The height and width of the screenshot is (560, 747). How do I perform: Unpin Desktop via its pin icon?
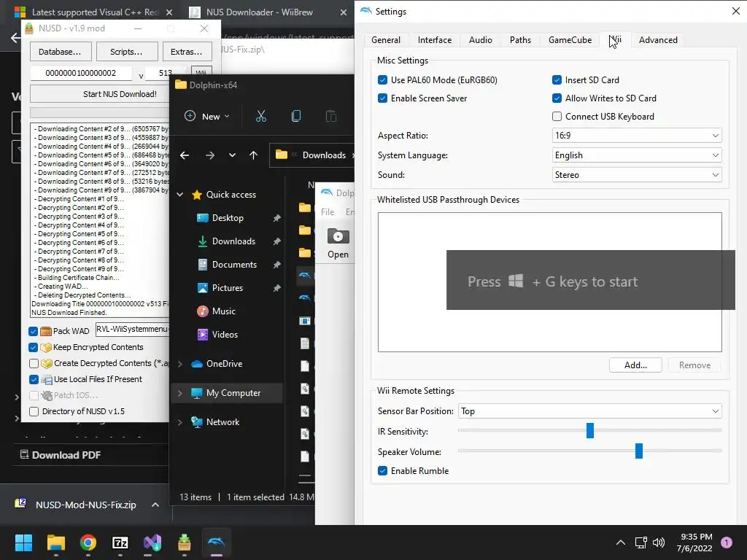276,218
